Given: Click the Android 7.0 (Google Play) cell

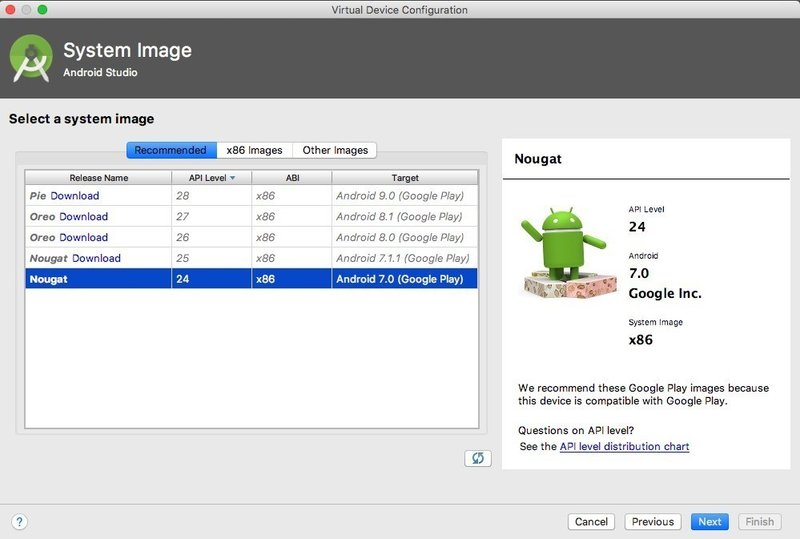Looking at the screenshot, I should (x=405, y=279).
